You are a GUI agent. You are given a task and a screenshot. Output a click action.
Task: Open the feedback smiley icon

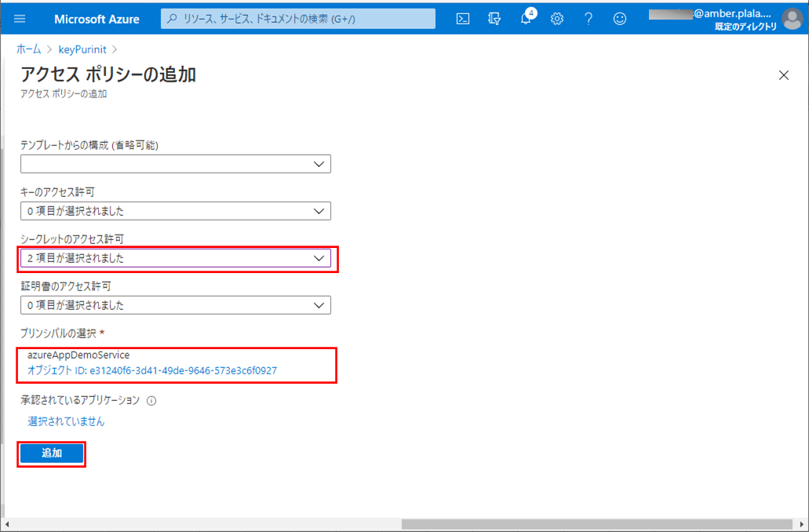(620, 19)
